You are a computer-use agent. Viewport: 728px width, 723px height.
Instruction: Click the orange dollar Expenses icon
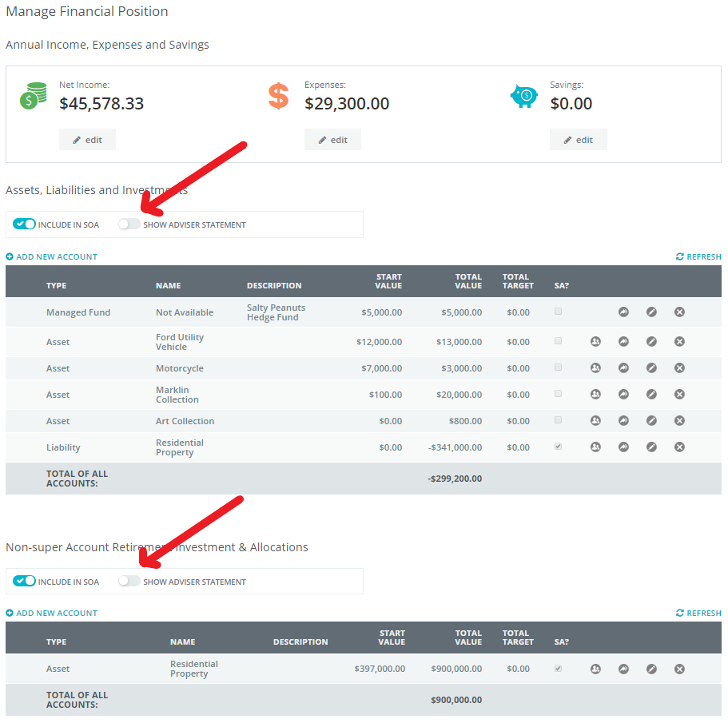(x=278, y=96)
